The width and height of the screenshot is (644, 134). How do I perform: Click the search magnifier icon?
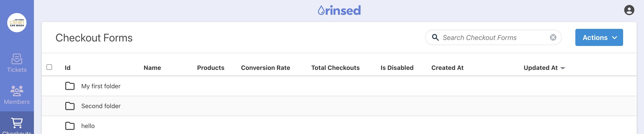coord(435,38)
